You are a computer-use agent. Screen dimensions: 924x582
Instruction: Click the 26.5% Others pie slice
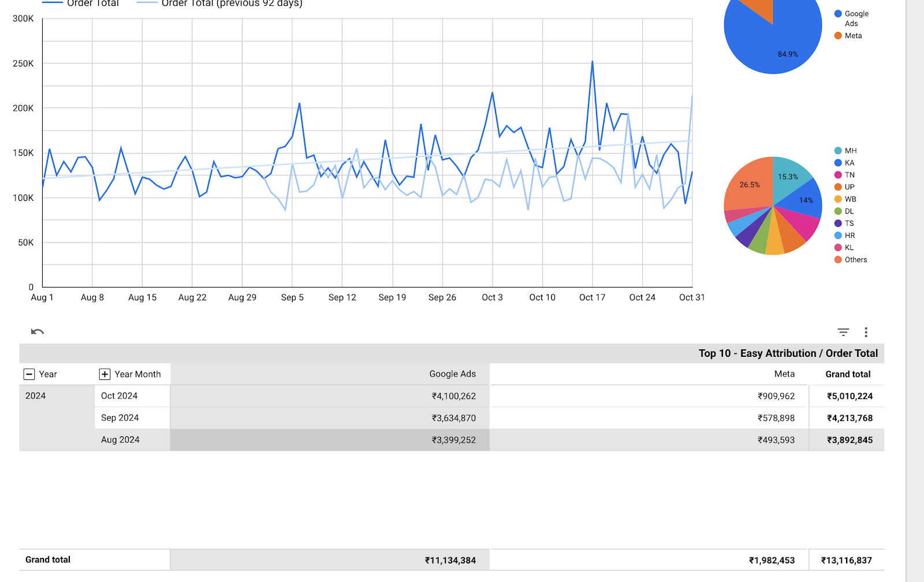pos(749,185)
